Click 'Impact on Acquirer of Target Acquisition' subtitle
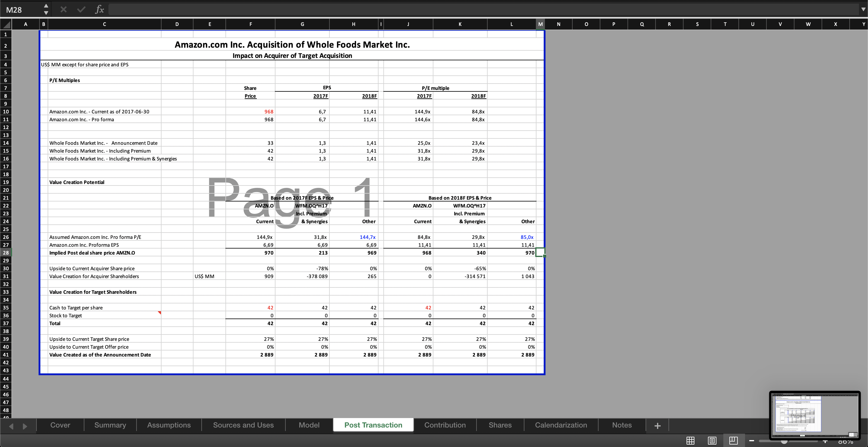This screenshot has height=447, width=868. [292, 55]
